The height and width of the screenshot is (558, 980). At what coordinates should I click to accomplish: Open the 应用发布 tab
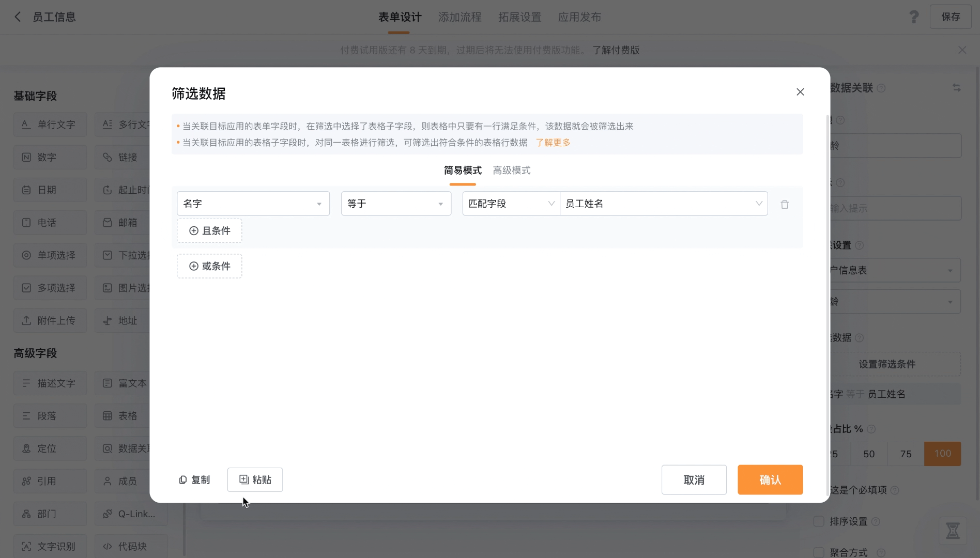[x=579, y=17]
